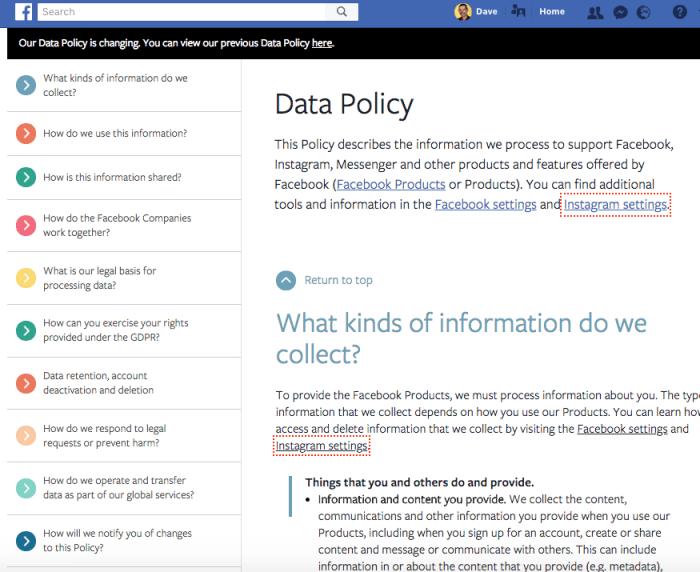Viewport: 700px width, 572px height.
Task: Click the search magnifier button
Action: click(341, 12)
